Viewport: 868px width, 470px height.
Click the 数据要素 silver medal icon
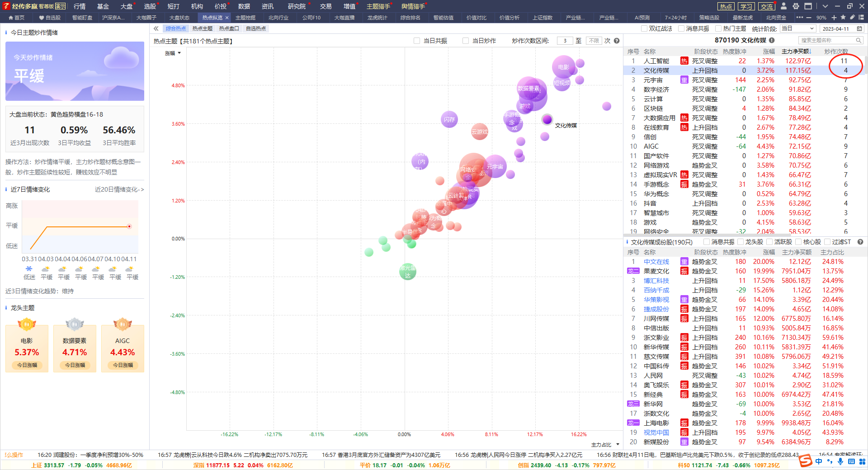coord(75,324)
